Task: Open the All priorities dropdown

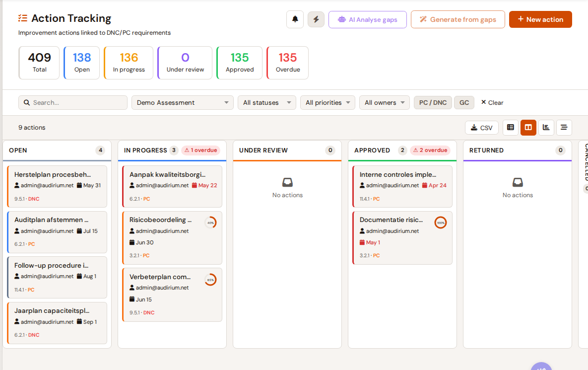Action: point(328,102)
